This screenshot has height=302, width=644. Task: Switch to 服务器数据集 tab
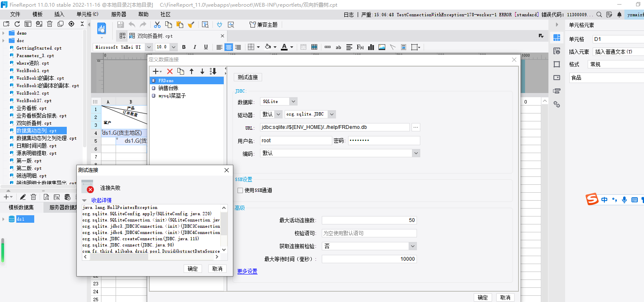point(63,207)
